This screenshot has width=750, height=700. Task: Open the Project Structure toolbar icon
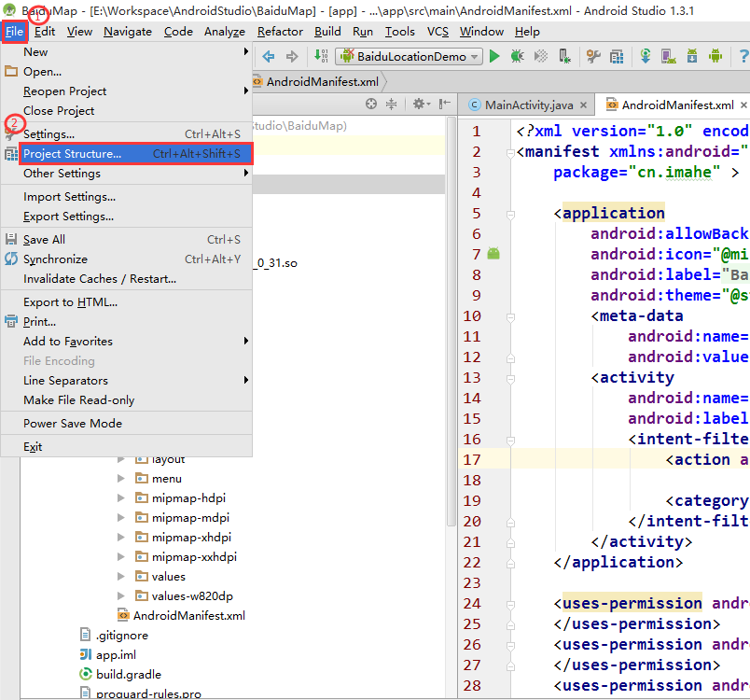tap(617, 56)
